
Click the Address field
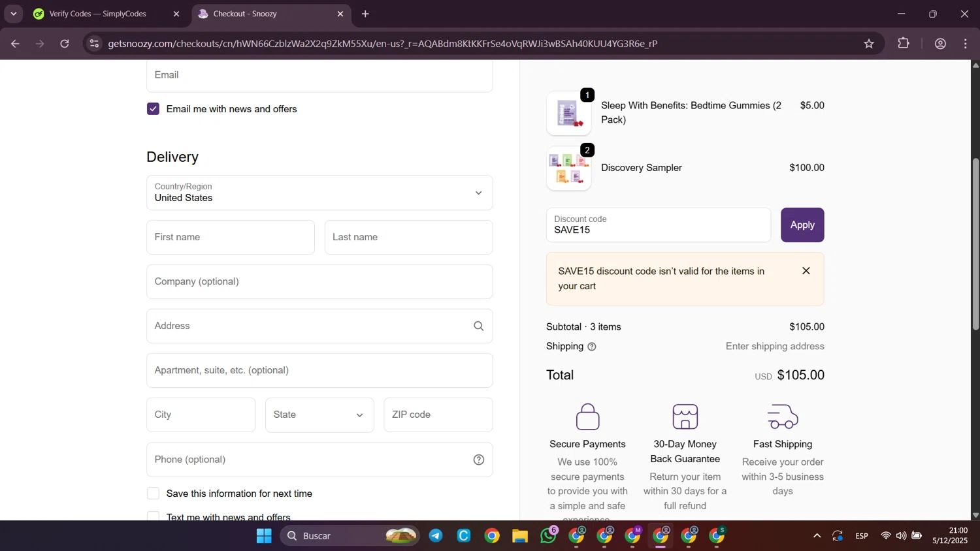[319, 326]
